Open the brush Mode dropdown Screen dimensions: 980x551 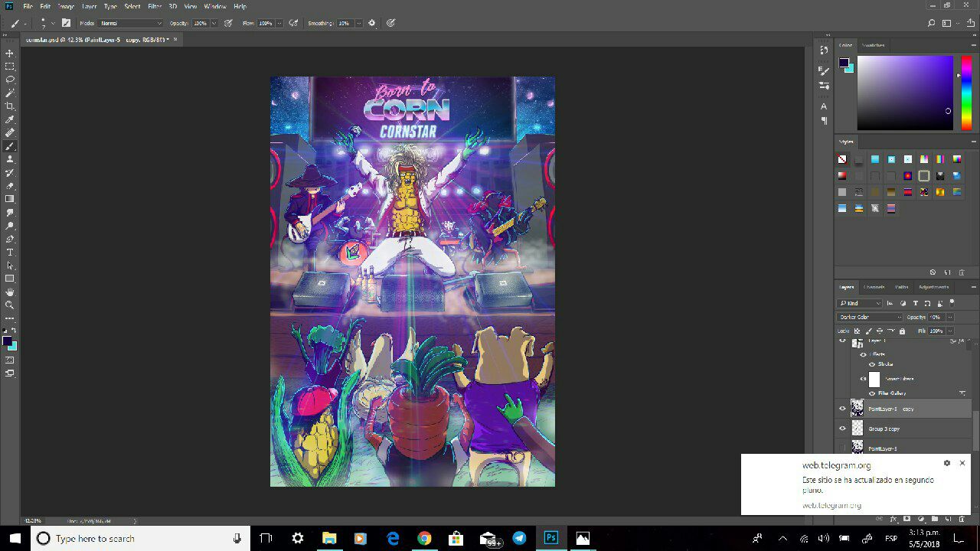[x=132, y=23]
